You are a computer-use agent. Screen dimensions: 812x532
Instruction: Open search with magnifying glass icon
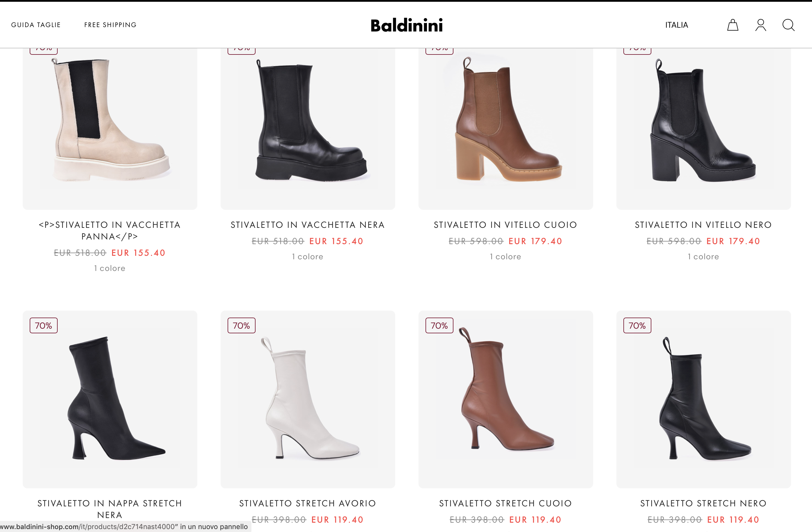tap(788, 25)
